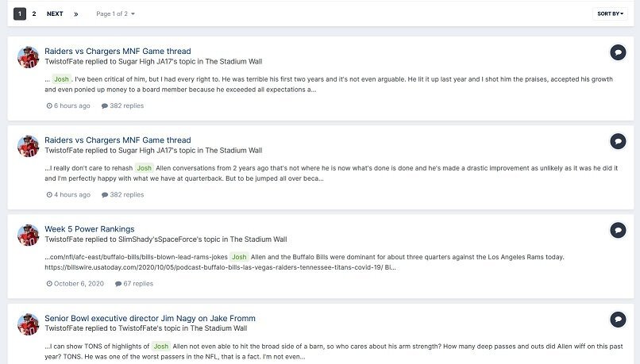This screenshot has height=364, width=640.
Task: Open Week 5 Power Rankings topic
Action: 90,229
